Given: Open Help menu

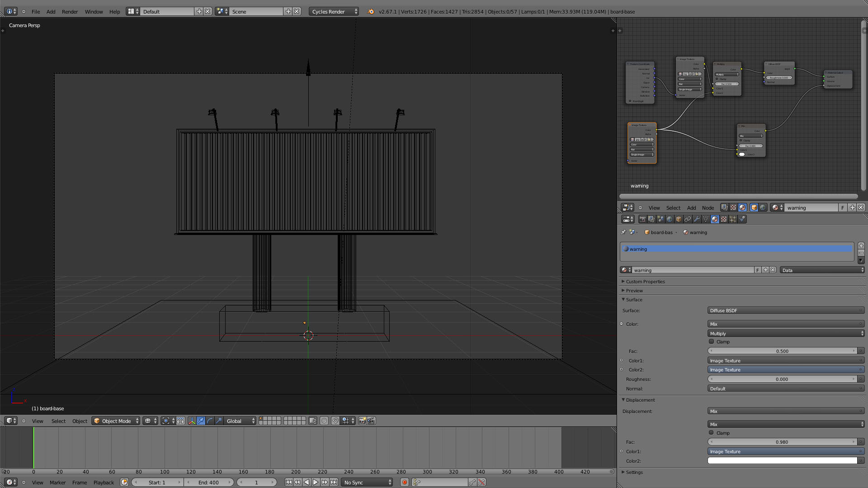Looking at the screenshot, I should coord(114,11).
